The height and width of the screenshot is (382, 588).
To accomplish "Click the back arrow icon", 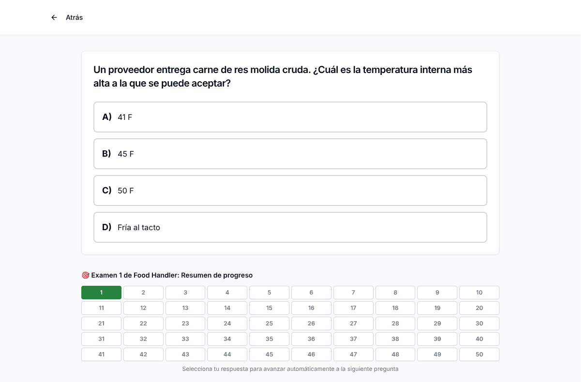I will click(x=54, y=17).
